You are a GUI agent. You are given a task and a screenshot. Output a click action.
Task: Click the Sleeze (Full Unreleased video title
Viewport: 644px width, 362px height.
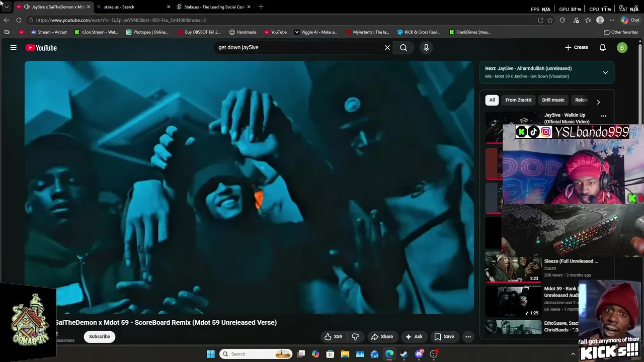point(571,261)
